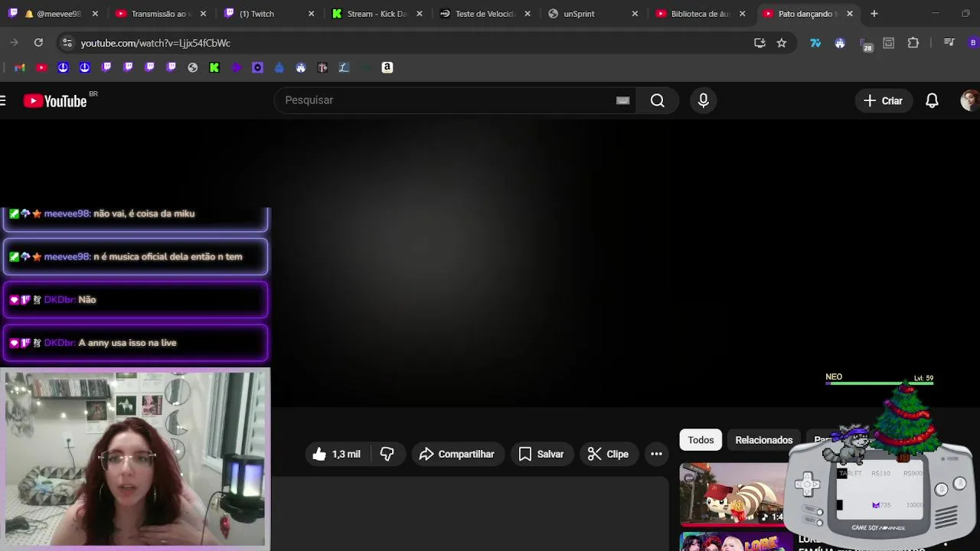The height and width of the screenshot is (551, 980).
Task: Click the magnifier search button
Action: pyautogui.click(x=658, y=100)
